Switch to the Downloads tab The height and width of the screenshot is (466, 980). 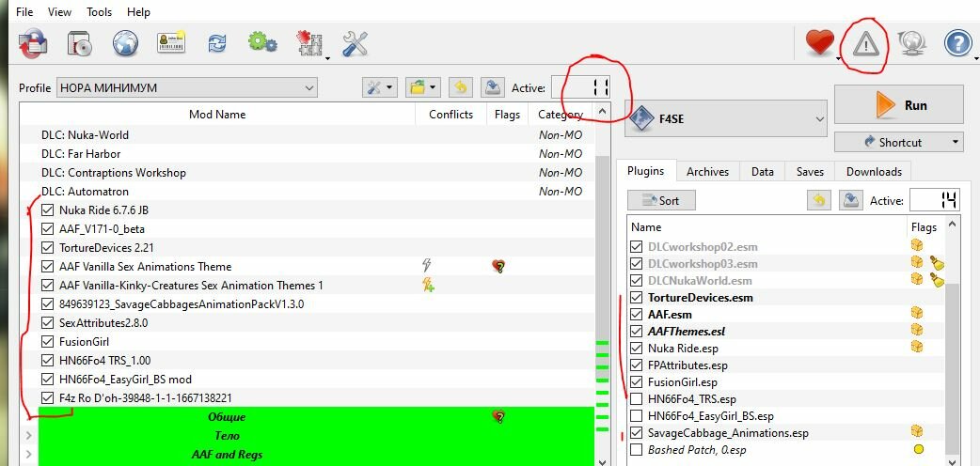[874, 172]
